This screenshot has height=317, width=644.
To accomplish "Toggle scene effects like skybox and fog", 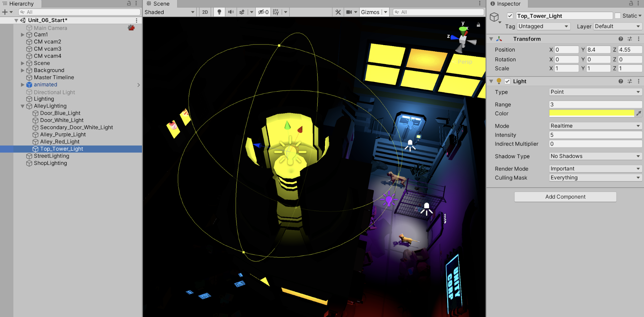I will (242, 12).
